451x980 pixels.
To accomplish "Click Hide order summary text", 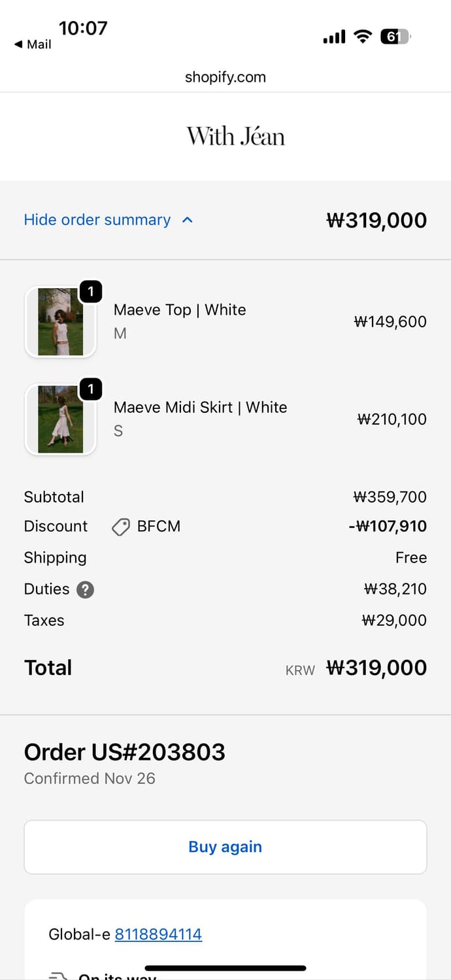I will 97,220.
